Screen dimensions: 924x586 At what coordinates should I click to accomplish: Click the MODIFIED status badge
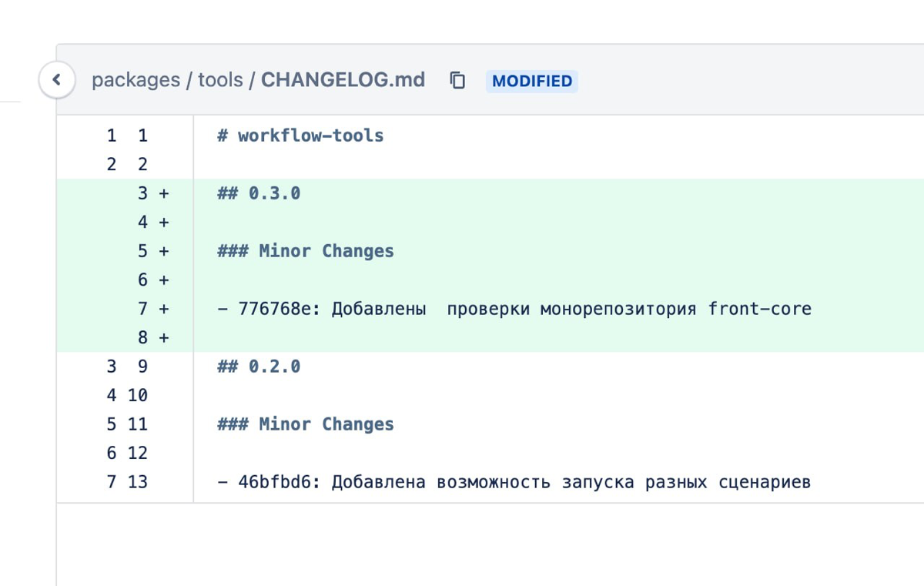point(531,80)
